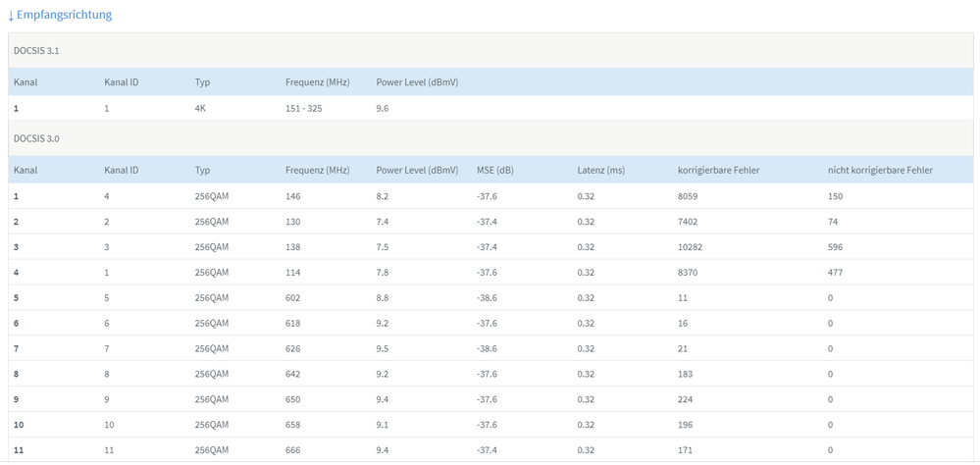The image size is (980, 465).
Task: Click the 666 MHz frequency cell
Action: click(293, 449)
